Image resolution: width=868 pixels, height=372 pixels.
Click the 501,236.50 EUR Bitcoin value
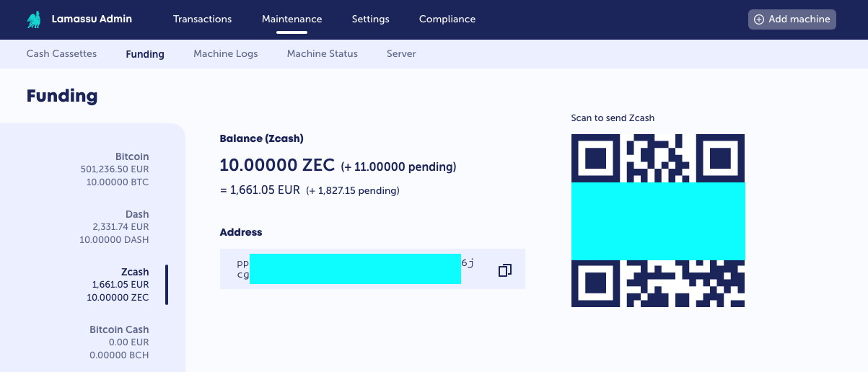(115, 169)
